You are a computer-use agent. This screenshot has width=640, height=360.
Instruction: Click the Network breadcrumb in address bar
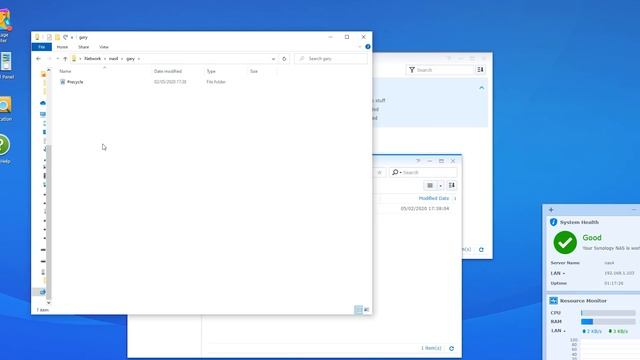93,59
